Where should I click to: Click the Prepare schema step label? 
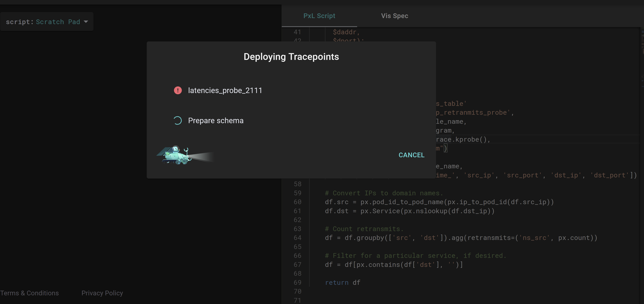click(x=215, y=121)
